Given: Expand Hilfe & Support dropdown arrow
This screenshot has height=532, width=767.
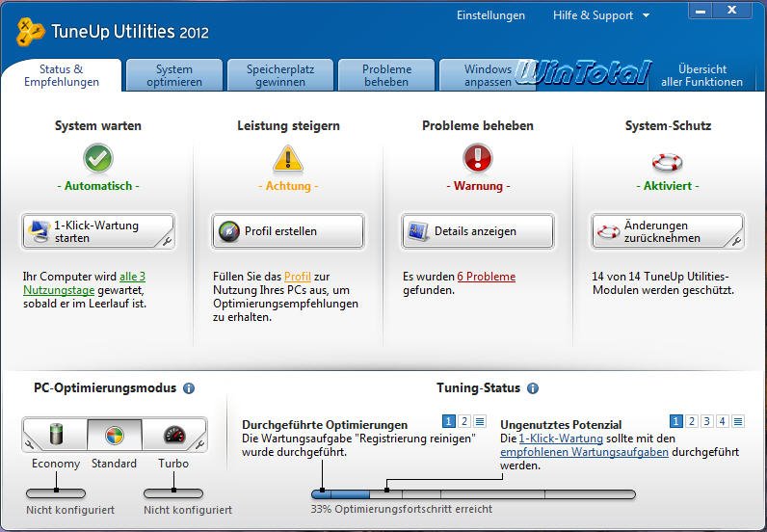Looking at the screenshot, I should click(647, 15).
